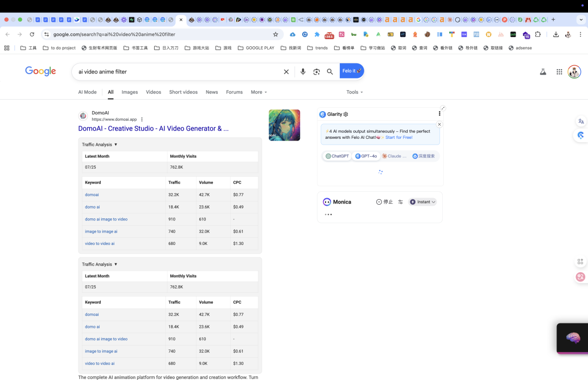
Task: Open the Tools dropdown
Action: pyautogui.click(x=354, y=92)
